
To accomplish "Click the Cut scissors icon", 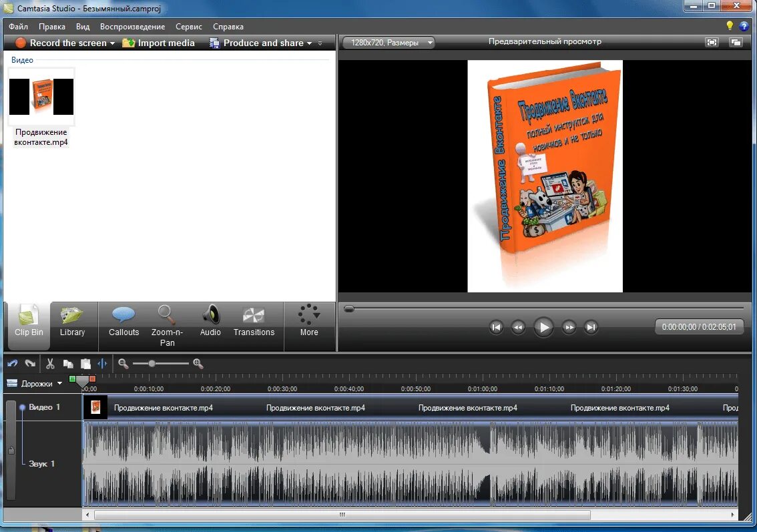I will 49,364.
